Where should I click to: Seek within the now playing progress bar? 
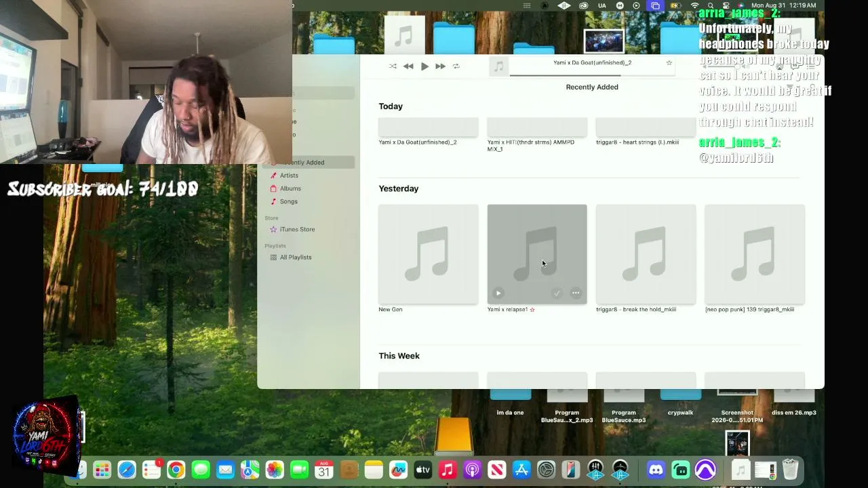pos(592,75)
